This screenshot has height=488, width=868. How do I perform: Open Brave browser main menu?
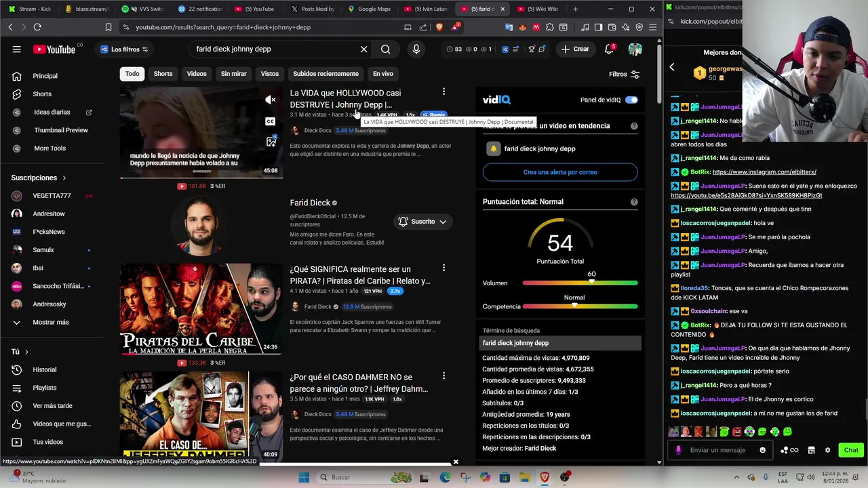pyautogui.click(x=652, y=27)
